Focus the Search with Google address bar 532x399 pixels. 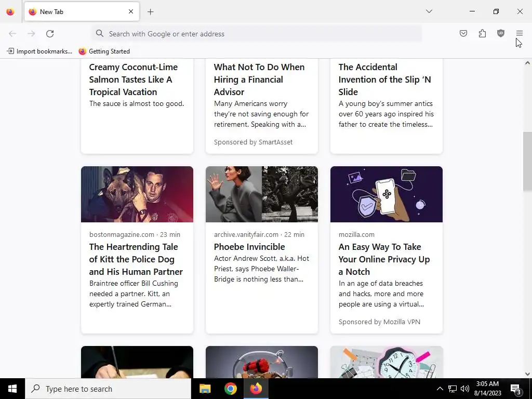(257, 34)
